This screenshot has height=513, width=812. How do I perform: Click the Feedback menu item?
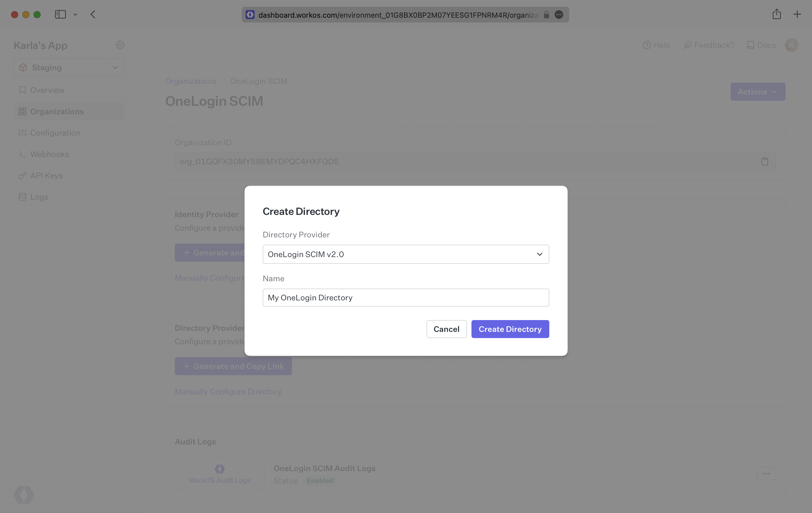click(709, 45)
